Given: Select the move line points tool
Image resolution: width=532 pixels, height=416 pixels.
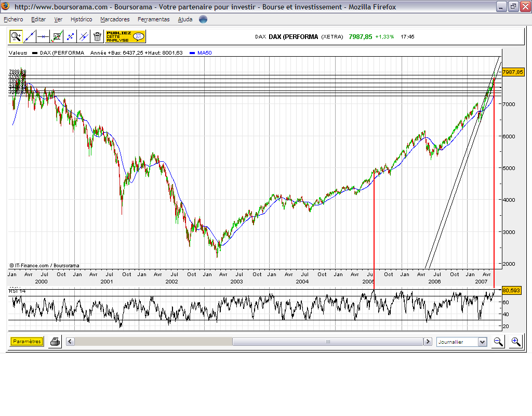Looking at the screenshot, I should point(70,36).
